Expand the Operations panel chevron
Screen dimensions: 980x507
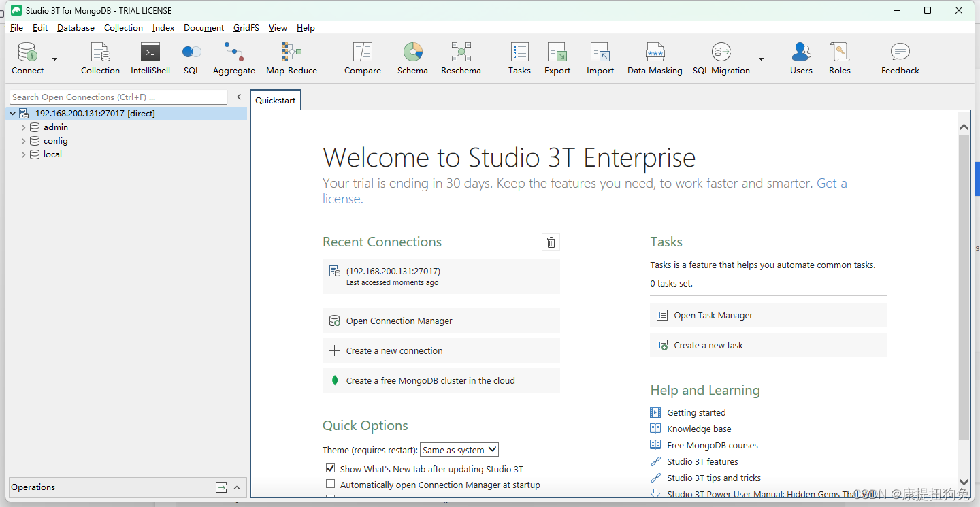237,487
